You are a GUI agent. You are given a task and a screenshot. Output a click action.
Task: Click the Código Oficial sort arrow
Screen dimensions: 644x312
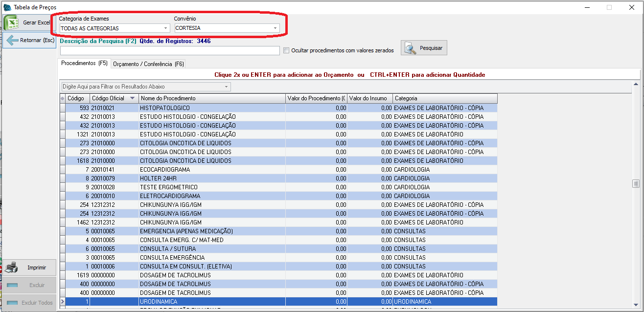[132, 99]
